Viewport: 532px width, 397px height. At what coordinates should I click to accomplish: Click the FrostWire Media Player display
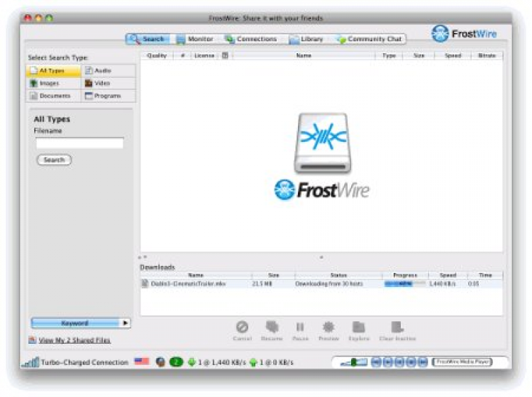462,362
